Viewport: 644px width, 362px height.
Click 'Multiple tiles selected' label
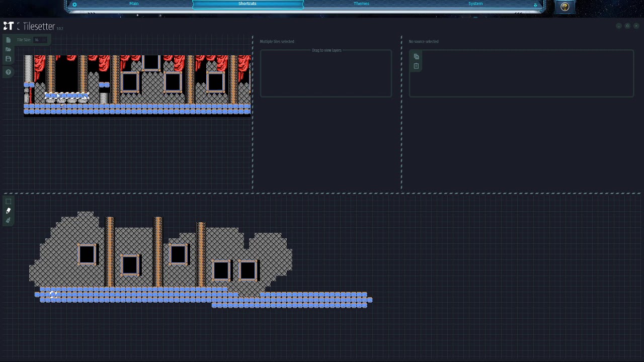277,42
